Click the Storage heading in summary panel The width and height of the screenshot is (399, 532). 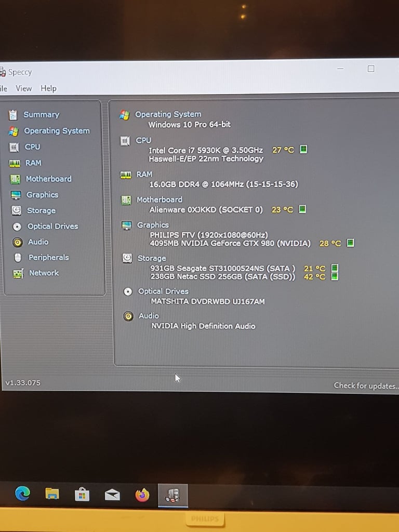pyautogui.click(x=152, y=259)
